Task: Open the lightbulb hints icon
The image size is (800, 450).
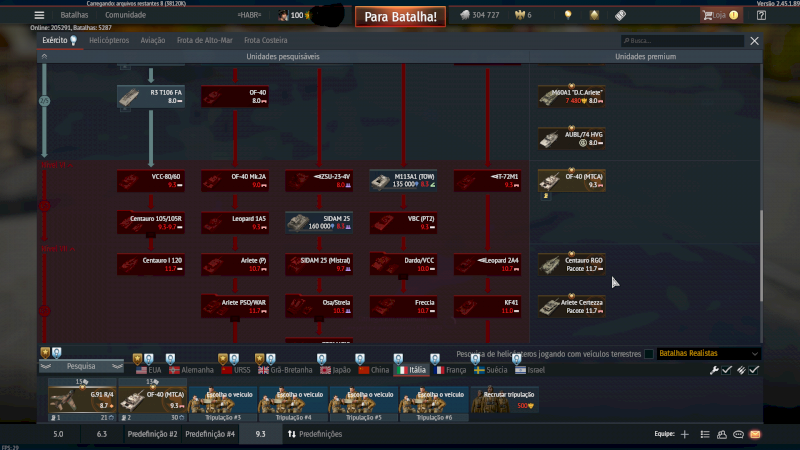Action: (568, 15)
